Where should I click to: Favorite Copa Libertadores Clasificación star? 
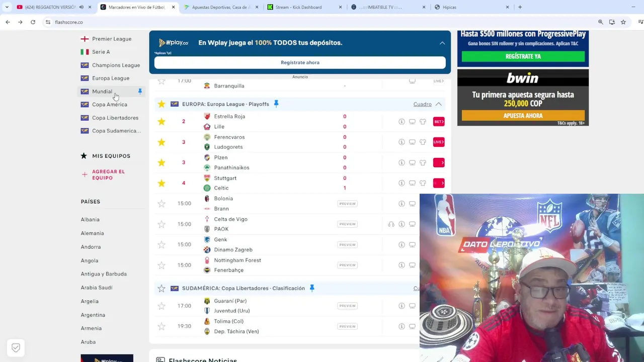click(x=162, y=289)
